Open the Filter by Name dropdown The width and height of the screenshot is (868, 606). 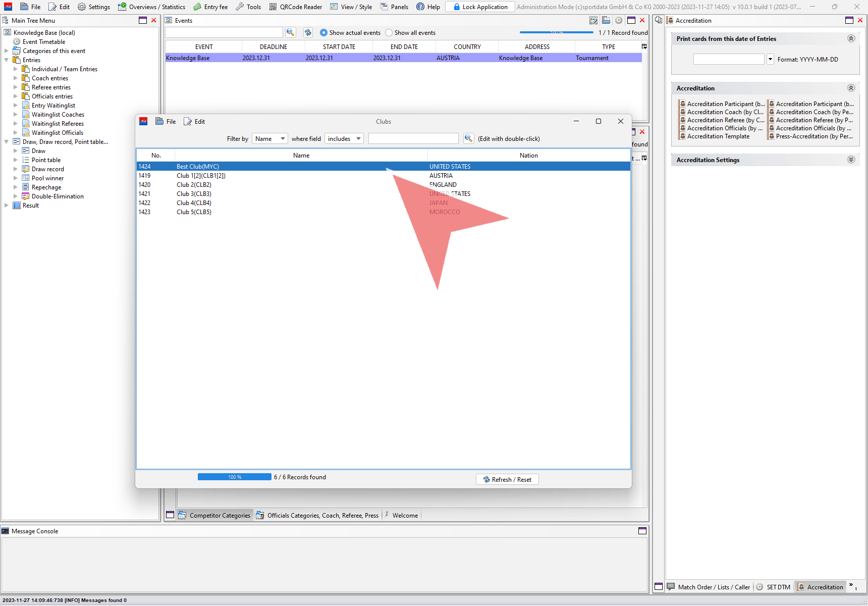tap(269, 139)
